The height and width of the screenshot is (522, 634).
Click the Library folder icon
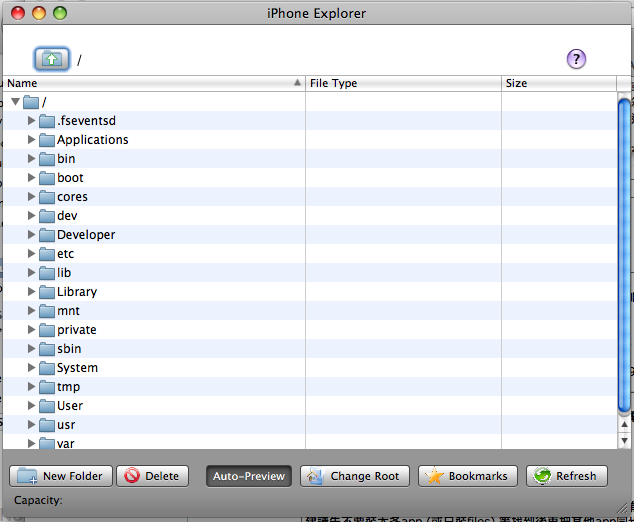pyautogui.click(x=47, y=292)
